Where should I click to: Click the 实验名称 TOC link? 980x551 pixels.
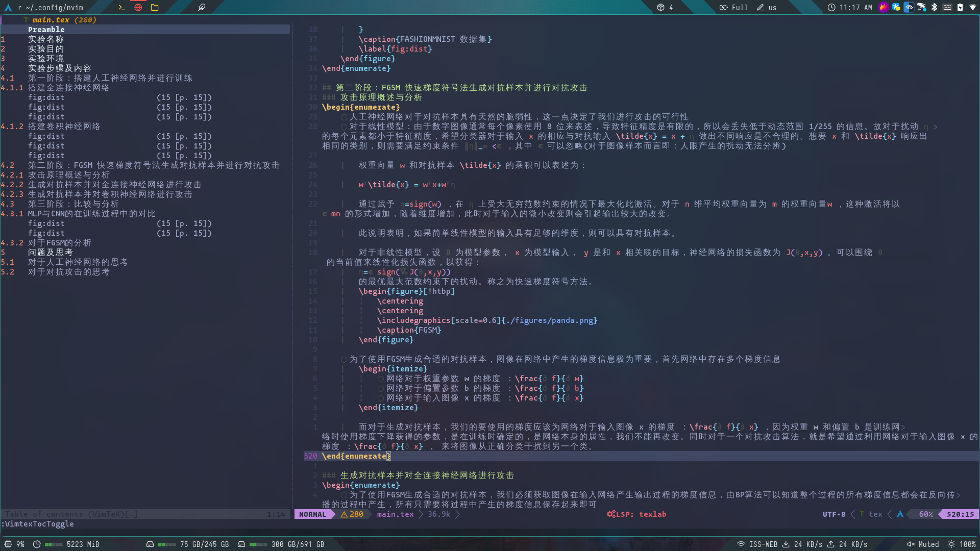[x=45, y=39]
